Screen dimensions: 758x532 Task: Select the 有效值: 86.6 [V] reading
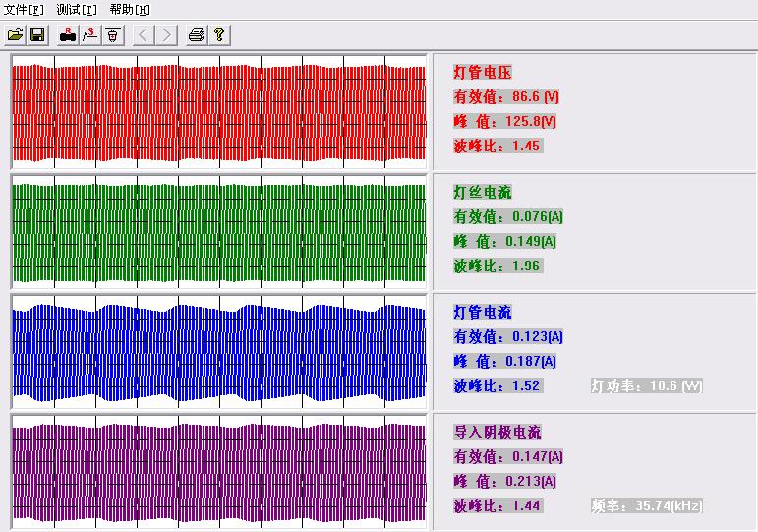coord(506,96)
